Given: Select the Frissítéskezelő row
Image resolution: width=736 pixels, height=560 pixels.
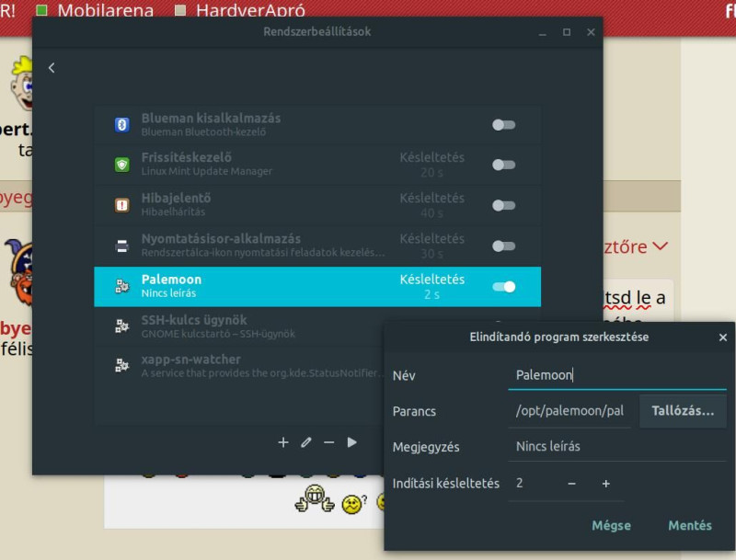Looking at the screenshot, I should pos(317,165).
